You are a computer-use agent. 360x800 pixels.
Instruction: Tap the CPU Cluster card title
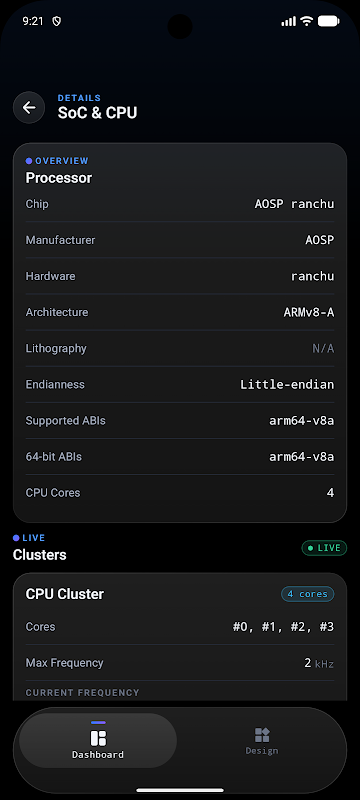(65, 594)
